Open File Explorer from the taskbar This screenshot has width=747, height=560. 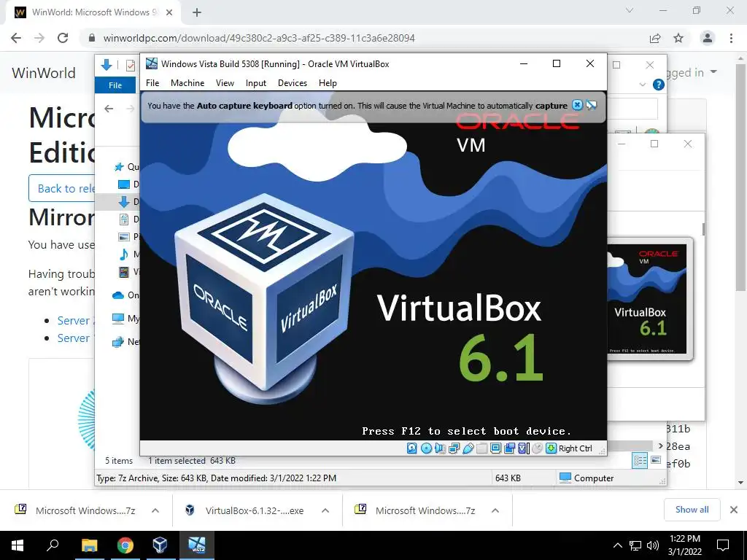tap(89, 545)
